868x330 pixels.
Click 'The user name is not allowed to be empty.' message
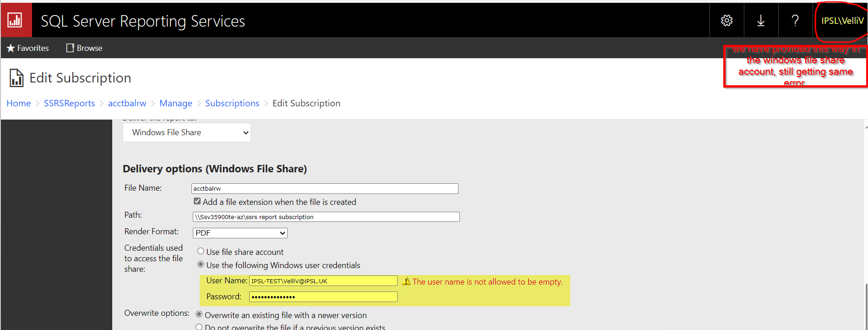488,282
